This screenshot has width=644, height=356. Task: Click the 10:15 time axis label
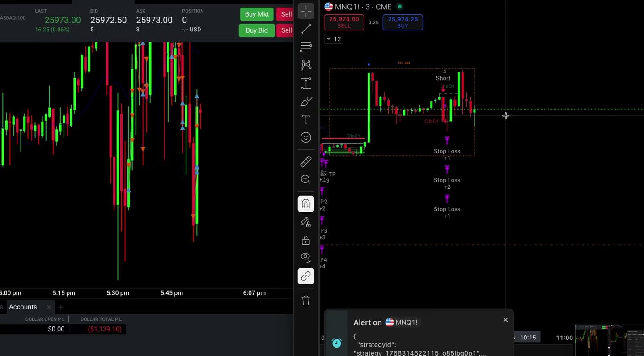pyautogui.click(x=528, y=338)
